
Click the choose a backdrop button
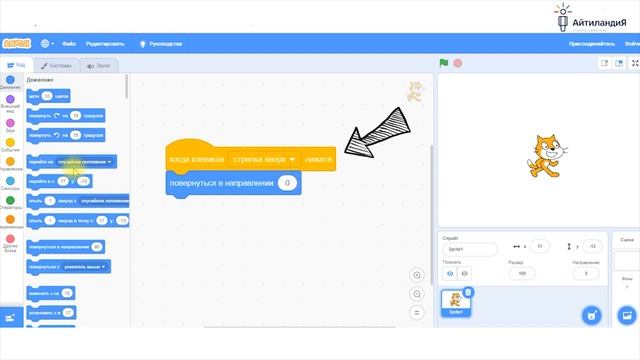(627, 316)
